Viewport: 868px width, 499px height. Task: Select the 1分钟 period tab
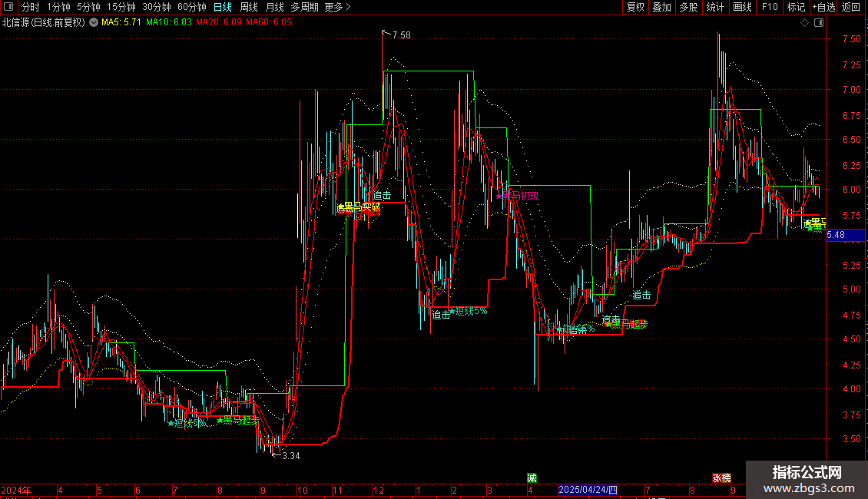[x=58, y=7]
